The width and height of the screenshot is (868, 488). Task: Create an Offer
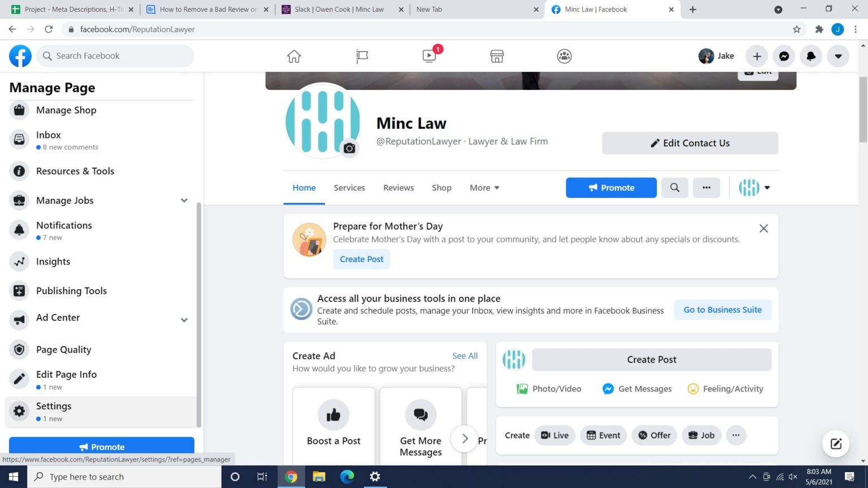click(654, 435)
